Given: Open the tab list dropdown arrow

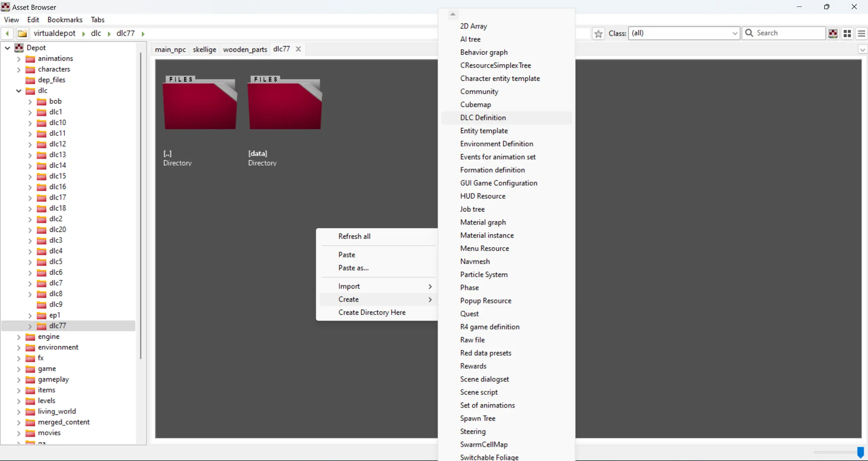Looking at the screenshot, I should click(862, 50).
